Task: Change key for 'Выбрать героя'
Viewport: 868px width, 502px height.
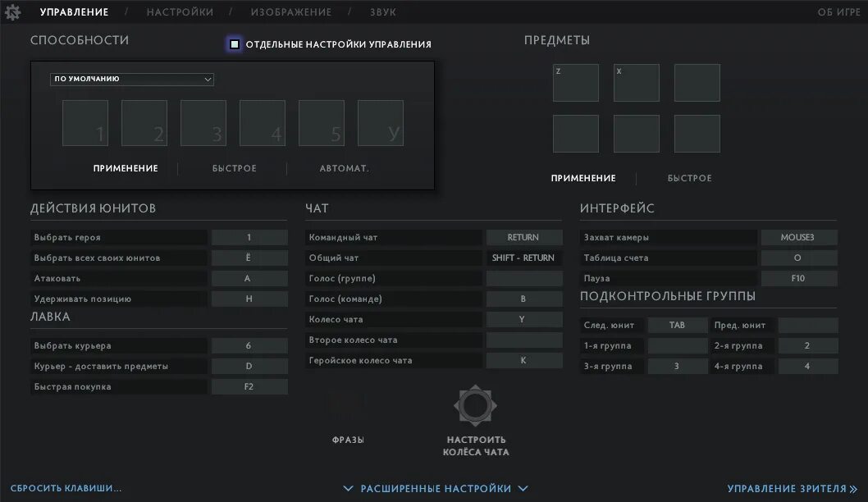Action: (249, 237)
